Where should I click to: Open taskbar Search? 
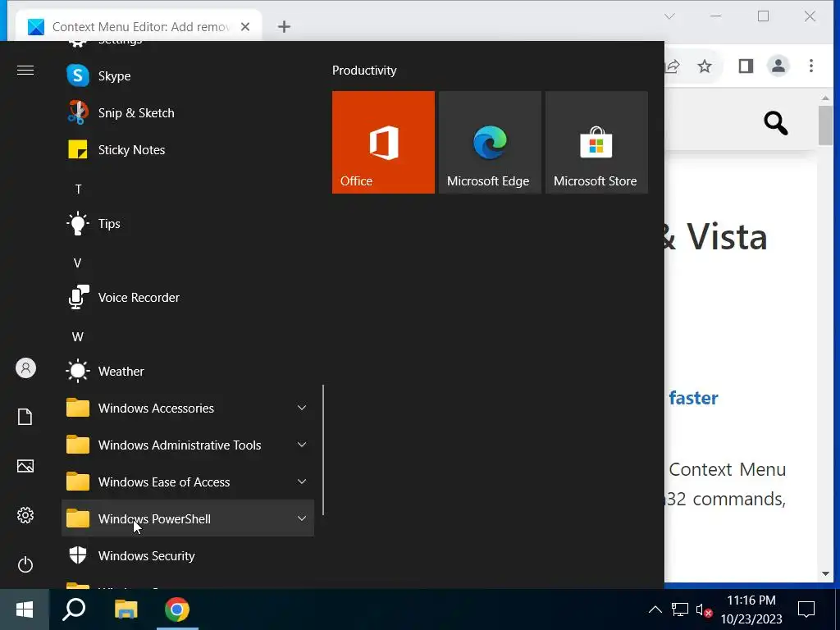[x=74, y=609]
